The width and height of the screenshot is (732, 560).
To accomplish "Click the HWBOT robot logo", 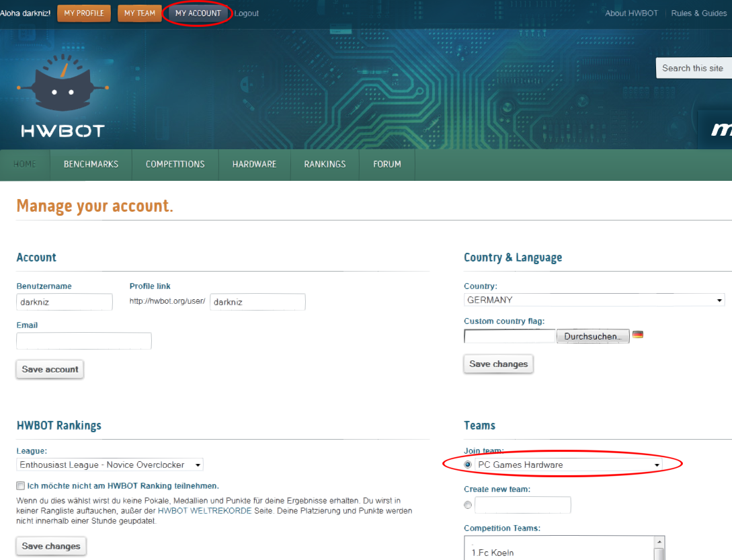I will [63, 96].
